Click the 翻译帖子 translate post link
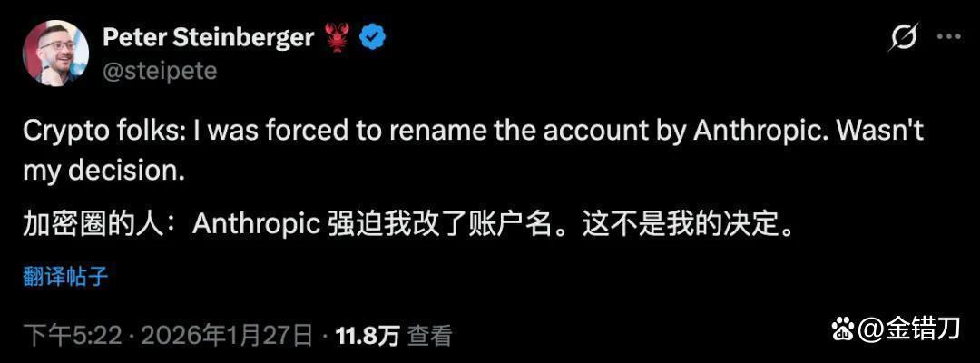This screenshot has width=980, height=363. click(65, 277)
